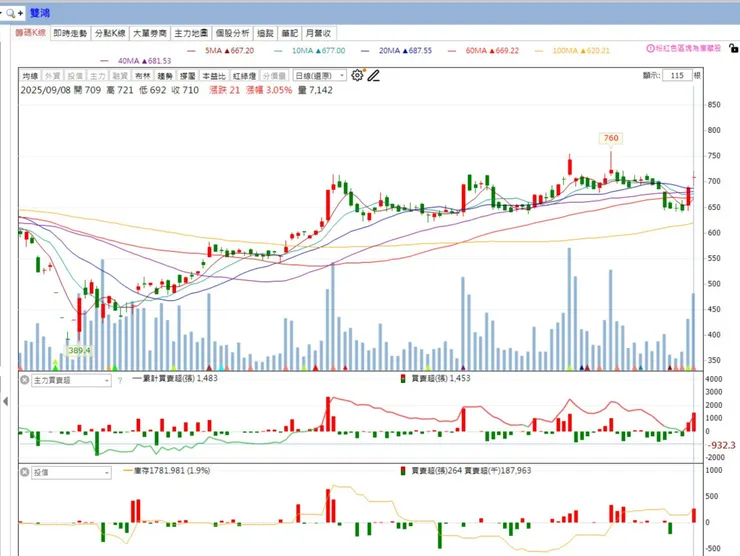Viewport: 740px width, 556px height.
Task: Click the unlocked padlock icon
Action: coord(733,48)
